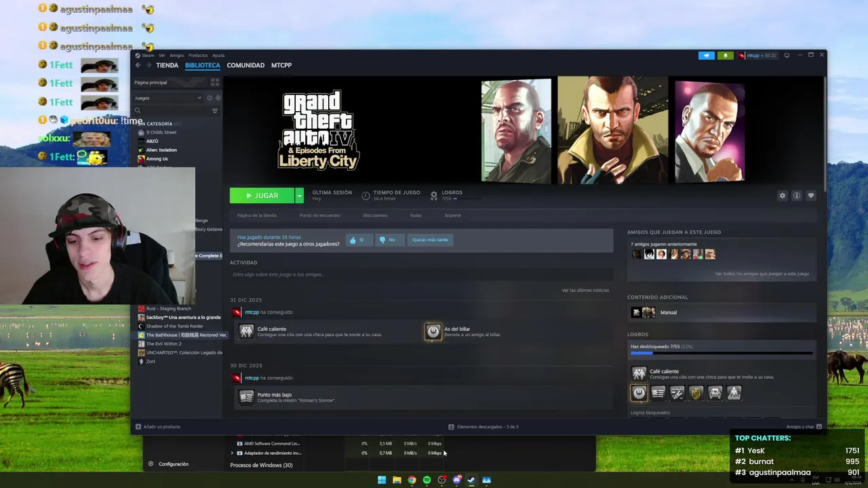This screenshot has height=488, width=868.
Task: Click Café caliente achievement icon in activity
Action: pyautogui.click(x=246, y=331)
